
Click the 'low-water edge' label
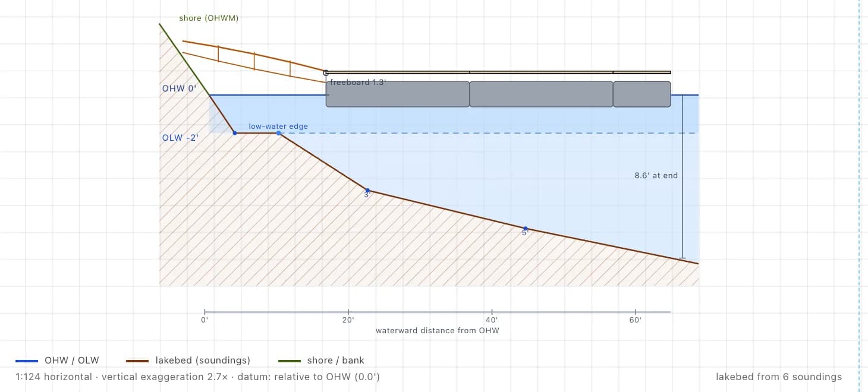tap(278, 127)
